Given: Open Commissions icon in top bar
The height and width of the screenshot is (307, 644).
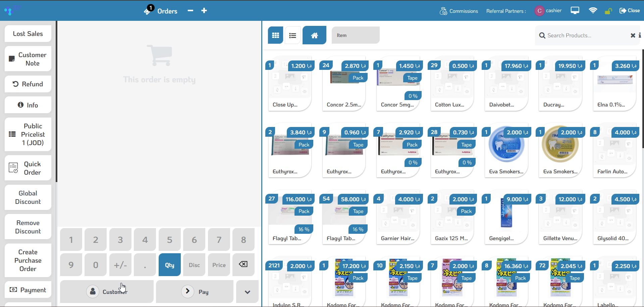Looking at the screenshot, I should click(443, 11).
